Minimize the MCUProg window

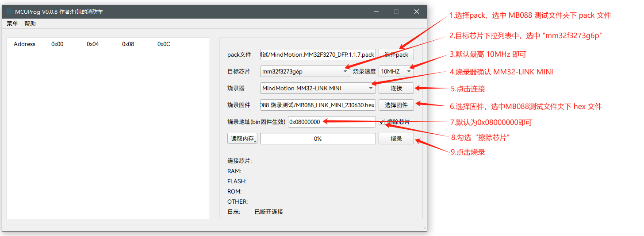(376, 12)
